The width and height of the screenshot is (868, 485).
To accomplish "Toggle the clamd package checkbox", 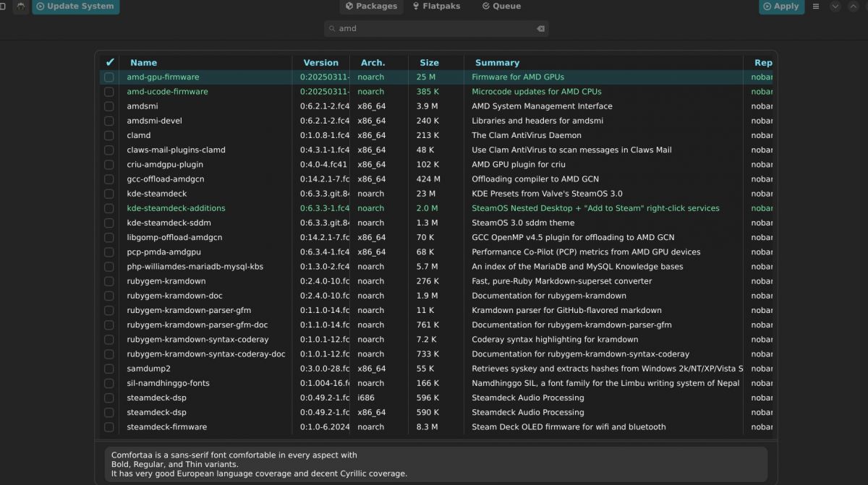I will [x=109, y=135].
